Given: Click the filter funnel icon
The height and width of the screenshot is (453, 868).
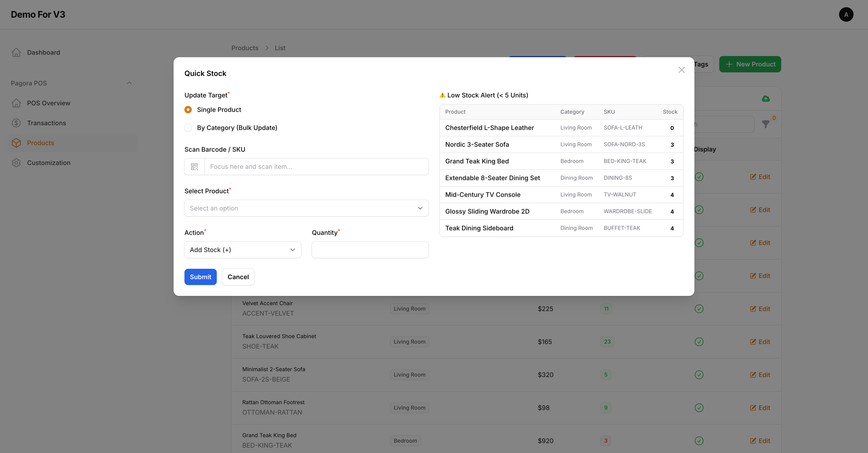Looking at the screenshot, I should tap(766, 124).
